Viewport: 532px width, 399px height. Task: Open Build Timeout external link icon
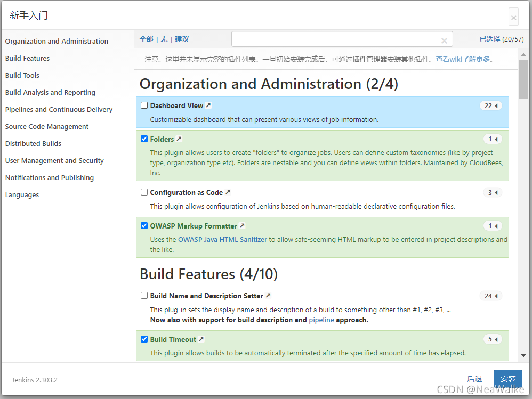tap(201, 339)
